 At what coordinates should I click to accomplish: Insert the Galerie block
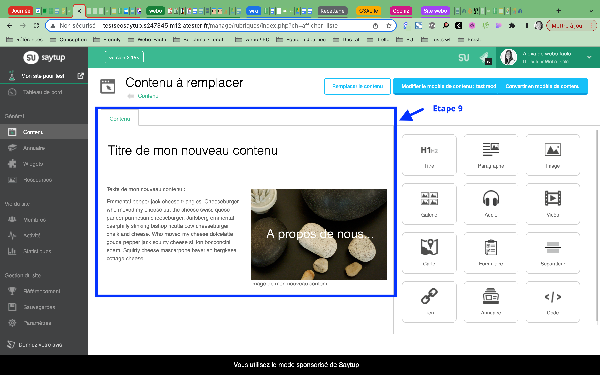(x=429, y=204)
